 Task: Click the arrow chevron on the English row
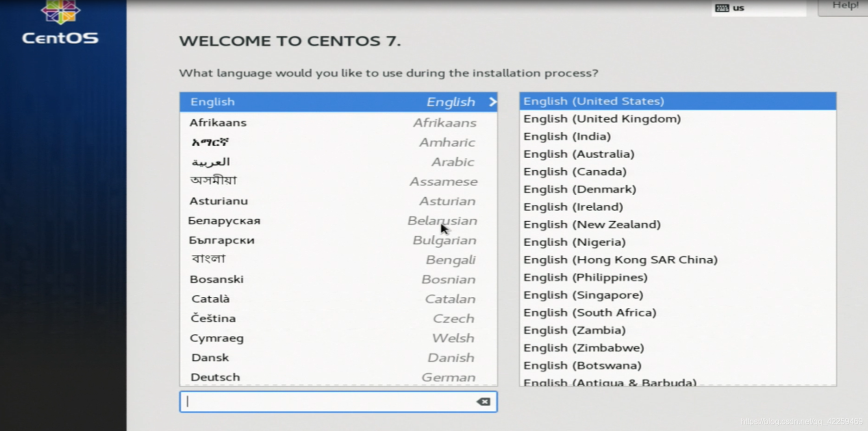(x=492, y=102)
